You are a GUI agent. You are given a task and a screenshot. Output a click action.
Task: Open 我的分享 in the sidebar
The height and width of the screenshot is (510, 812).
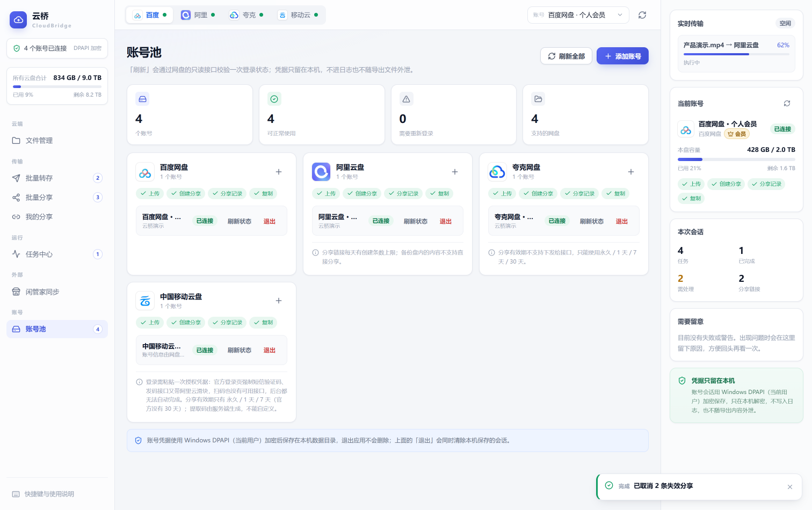(x=57, y=217)
